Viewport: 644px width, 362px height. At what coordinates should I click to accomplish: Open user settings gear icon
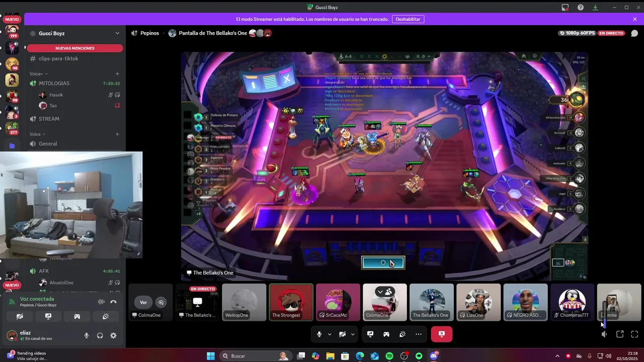pos(113,336)
